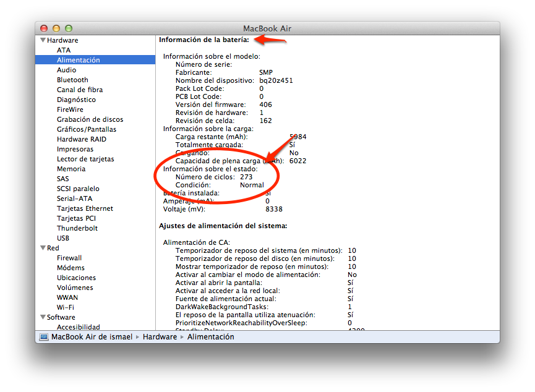Click the 'Fuente de alimentación actual:' row
Image resolution: width=535 pixels, height=392 pixels.
click(265, 299)
